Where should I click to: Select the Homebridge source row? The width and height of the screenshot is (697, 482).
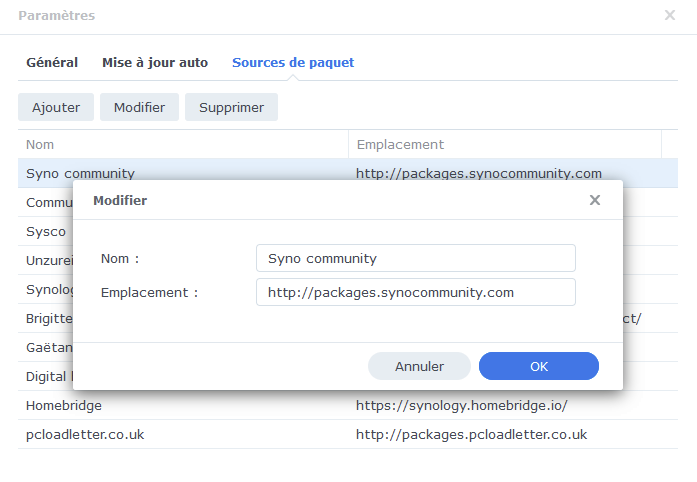pos(64,405)
